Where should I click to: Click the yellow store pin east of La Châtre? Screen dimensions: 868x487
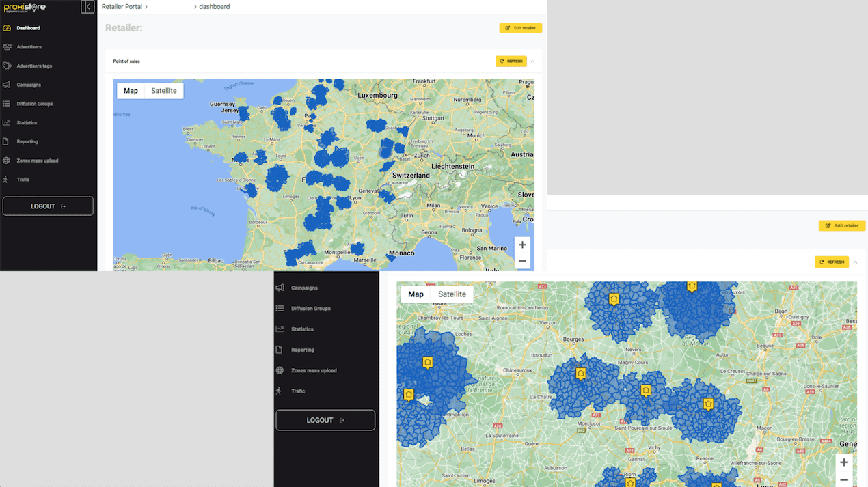click(x=580, y=374)
